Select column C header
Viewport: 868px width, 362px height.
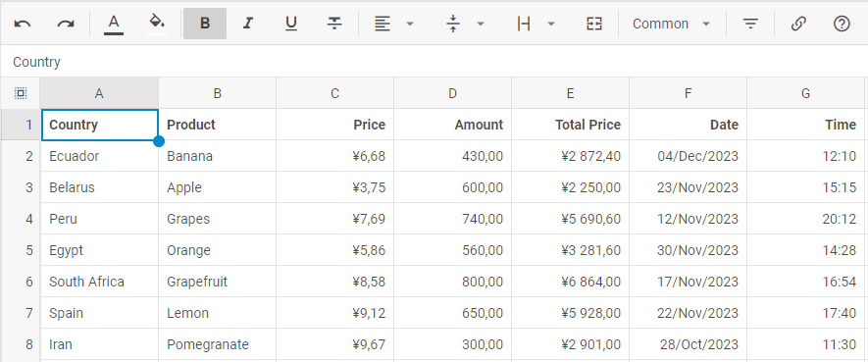[334, 93]
